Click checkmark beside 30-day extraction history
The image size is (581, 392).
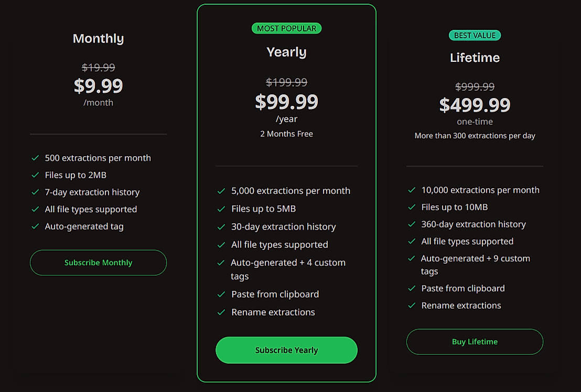(221, 227)
